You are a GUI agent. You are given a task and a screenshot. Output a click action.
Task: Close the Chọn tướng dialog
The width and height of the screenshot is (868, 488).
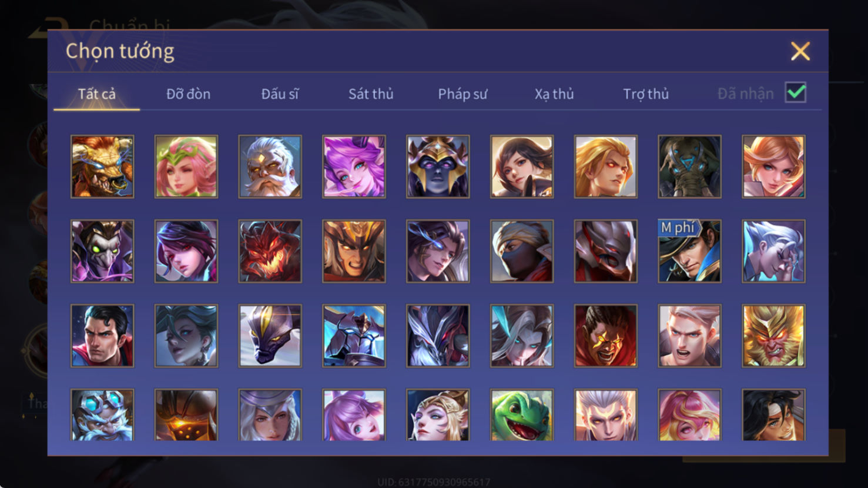click(x=800, y=51)
